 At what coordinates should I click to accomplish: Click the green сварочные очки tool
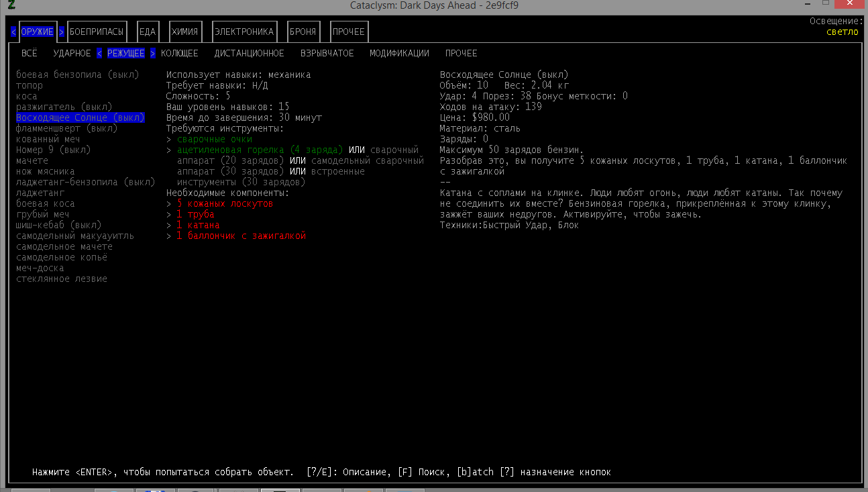pyautogui.click(x=215, y=139)
